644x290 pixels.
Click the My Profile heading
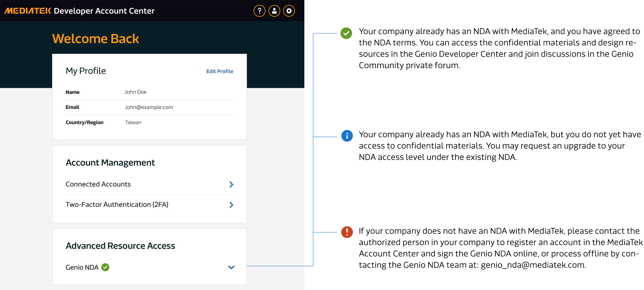tap(86, 71)
